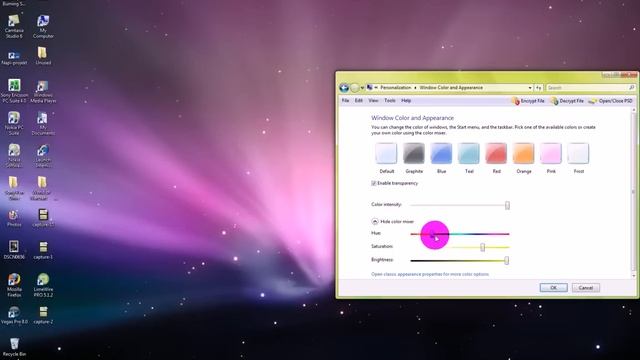Select the Graphite color swatch

click(x=414, y=153)
